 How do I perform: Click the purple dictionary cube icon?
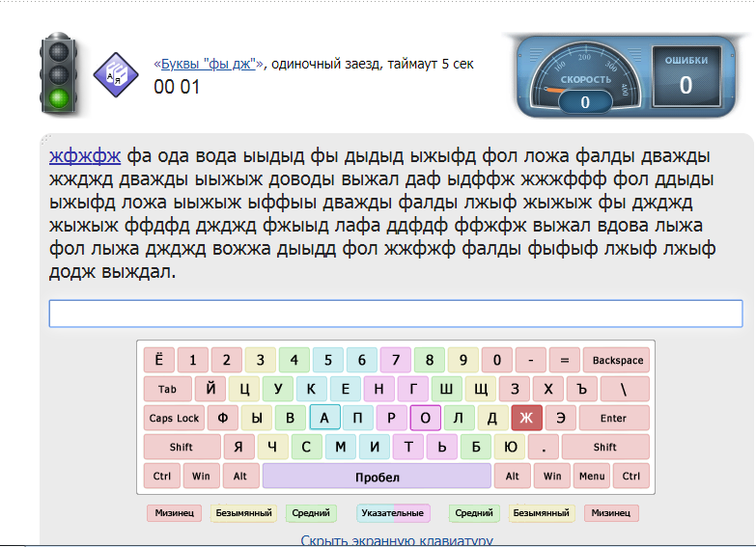pos(116,74)
